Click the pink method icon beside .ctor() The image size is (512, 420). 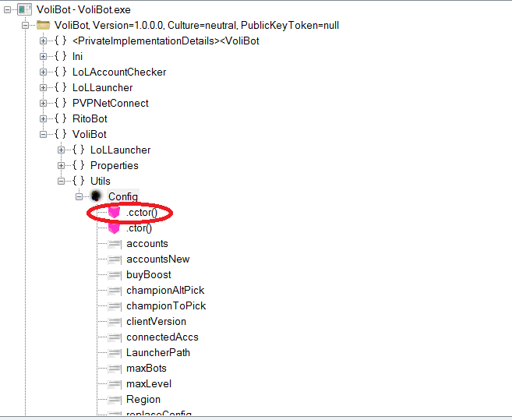point(114,228)
